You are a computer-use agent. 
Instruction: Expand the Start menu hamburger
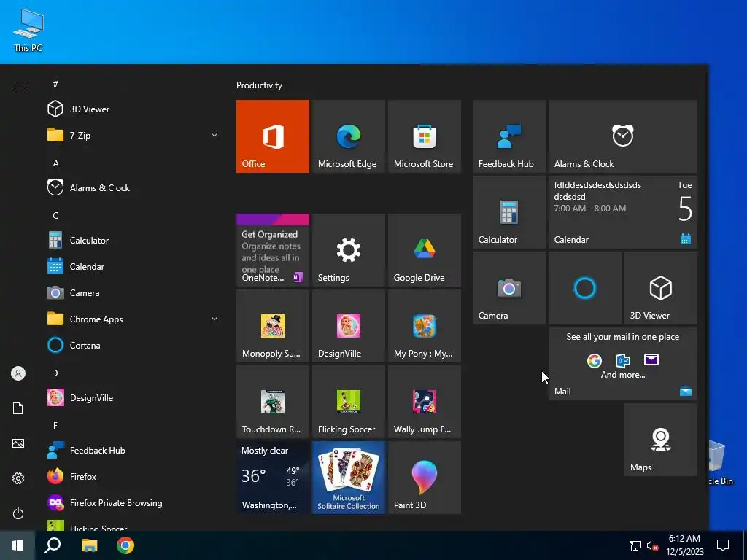[18, 85]
